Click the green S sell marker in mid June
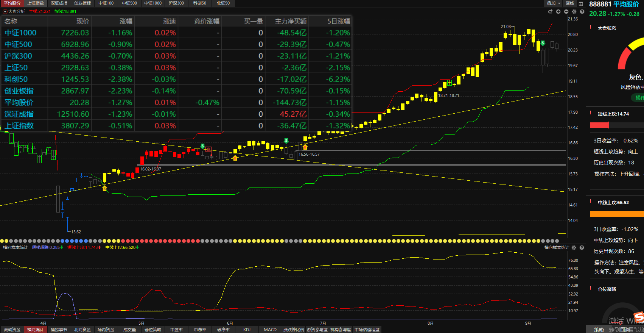This screenshot has height=333, width=644. click(x=286, y=141)
